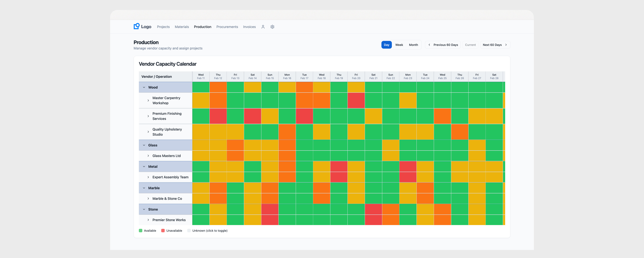Switch to Day view

point(386,45)
